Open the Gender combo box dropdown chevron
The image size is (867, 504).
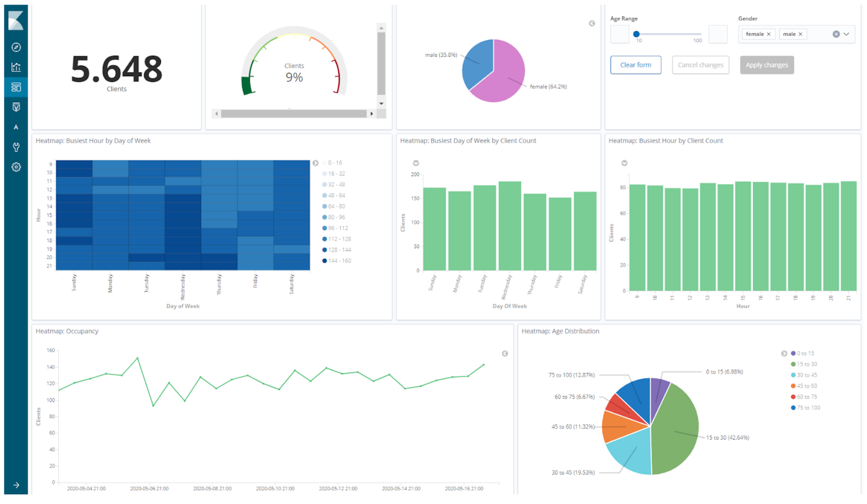tap(846, 34)
